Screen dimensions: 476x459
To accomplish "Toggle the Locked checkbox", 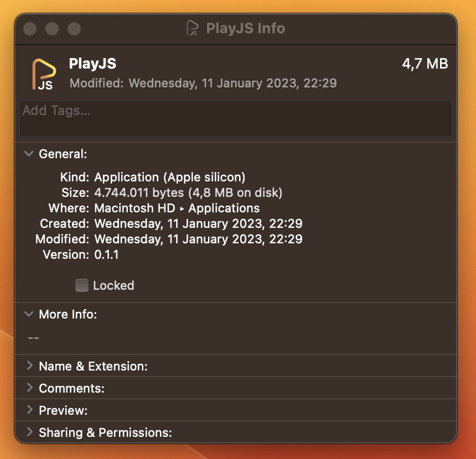I will point(82,285).
